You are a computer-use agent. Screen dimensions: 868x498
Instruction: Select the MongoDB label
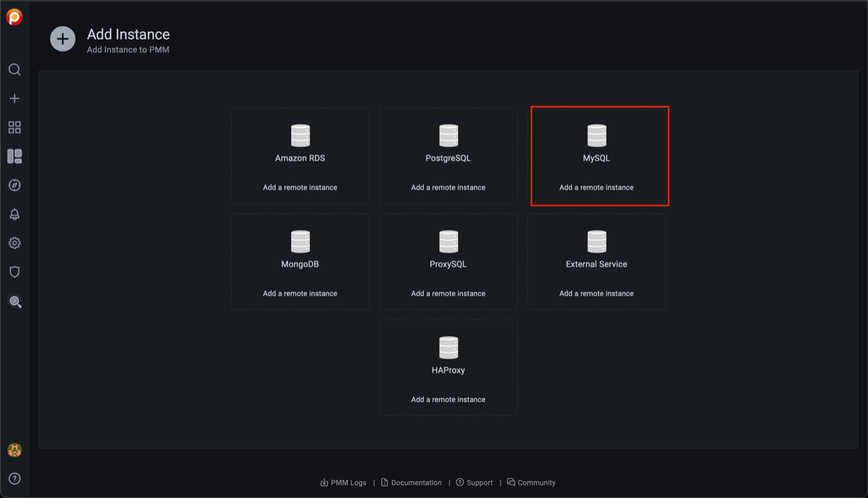300,264
